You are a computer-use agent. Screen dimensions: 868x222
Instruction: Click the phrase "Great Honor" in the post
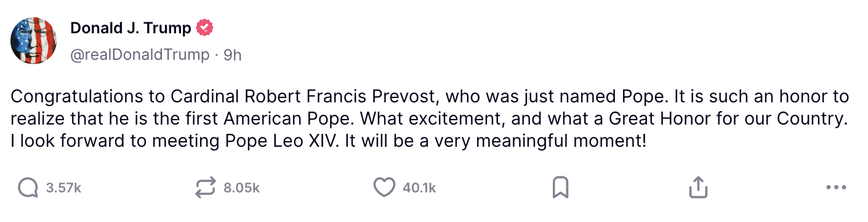click(x=642, y=119)
